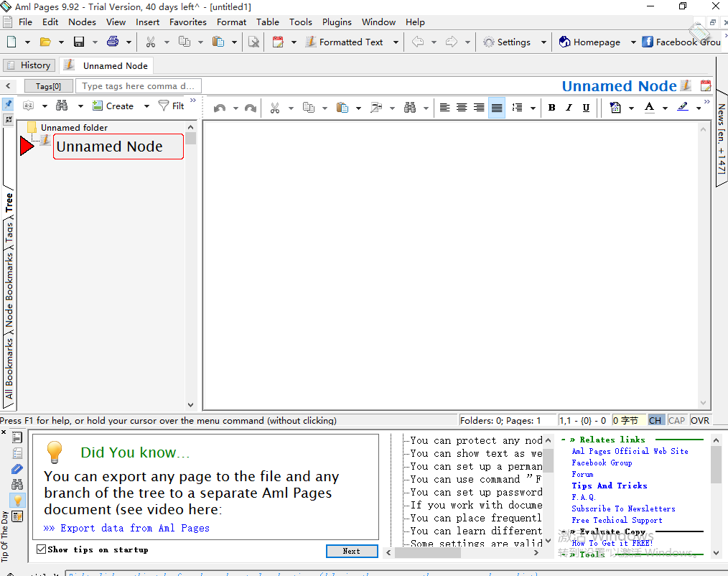Click the paperclip attachments icon in bottom panel
Image resolution: width=728 pixels, height=576 pixels.
(x=17, y=469)
